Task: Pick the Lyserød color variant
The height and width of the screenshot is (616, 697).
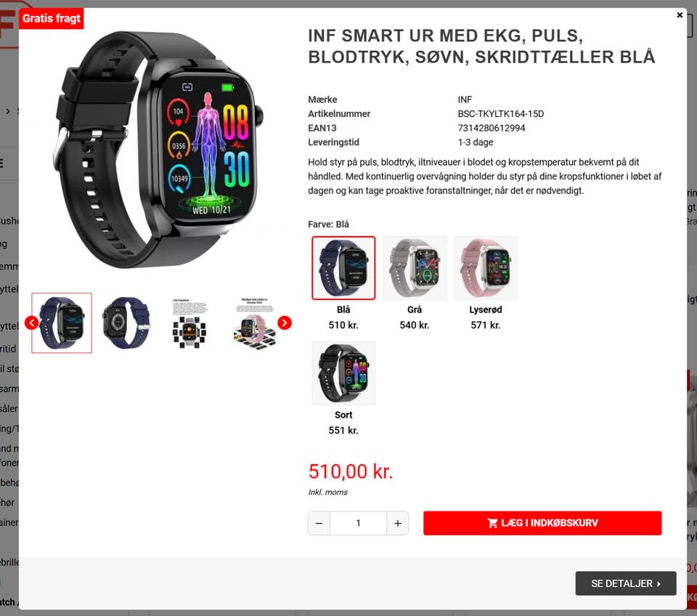Action: click(x=486, y=268)
